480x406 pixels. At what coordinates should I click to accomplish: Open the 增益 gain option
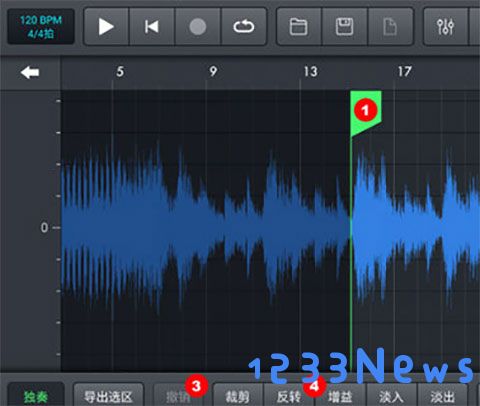click(x=340, y=397)
